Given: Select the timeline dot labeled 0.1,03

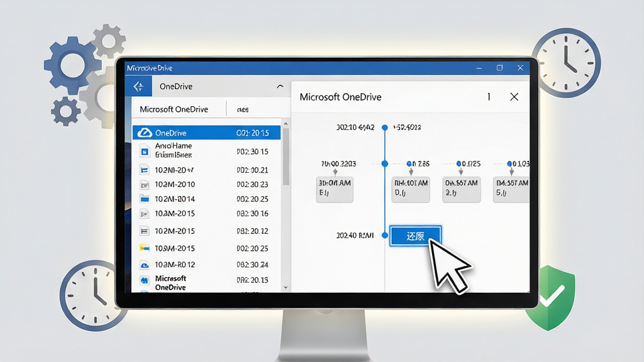Looking at the screenshot, I should tap(509, 164).
